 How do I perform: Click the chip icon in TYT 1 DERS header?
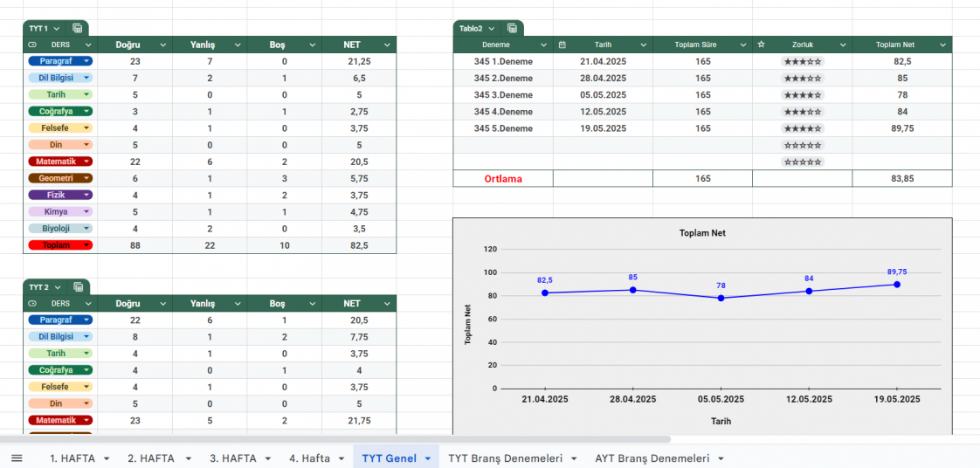tap(33, 45)
